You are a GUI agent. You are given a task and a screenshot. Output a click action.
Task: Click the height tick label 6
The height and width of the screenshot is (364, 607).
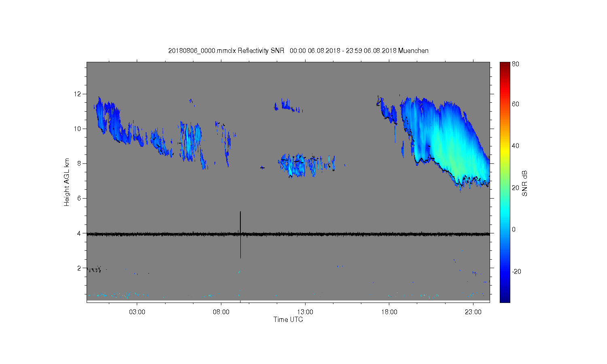79,198
